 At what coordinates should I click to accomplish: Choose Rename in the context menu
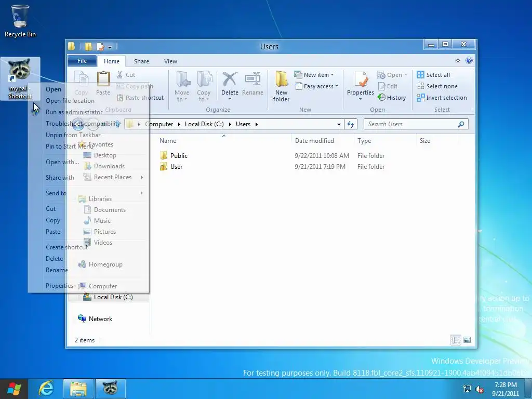point(57,270)
